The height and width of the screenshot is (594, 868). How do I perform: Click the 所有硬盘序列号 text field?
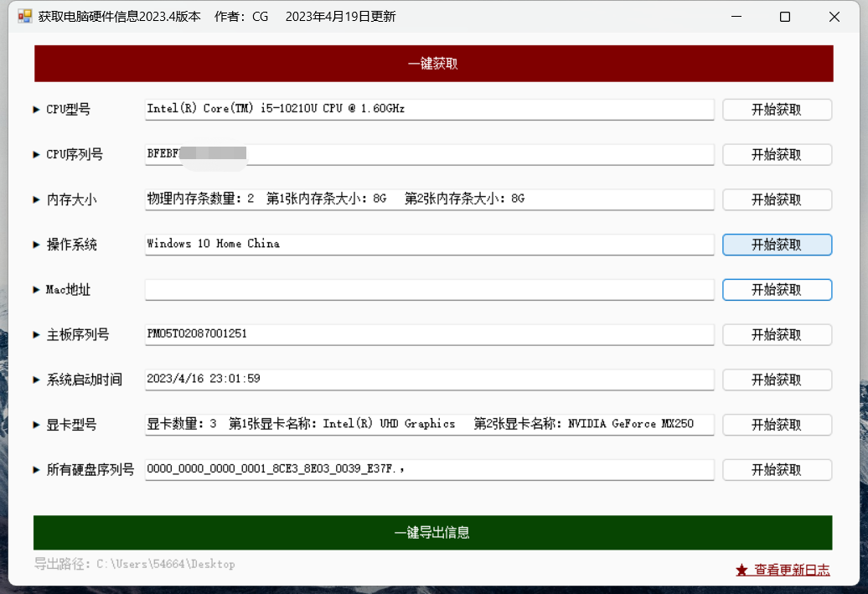(x=430, y=469)
